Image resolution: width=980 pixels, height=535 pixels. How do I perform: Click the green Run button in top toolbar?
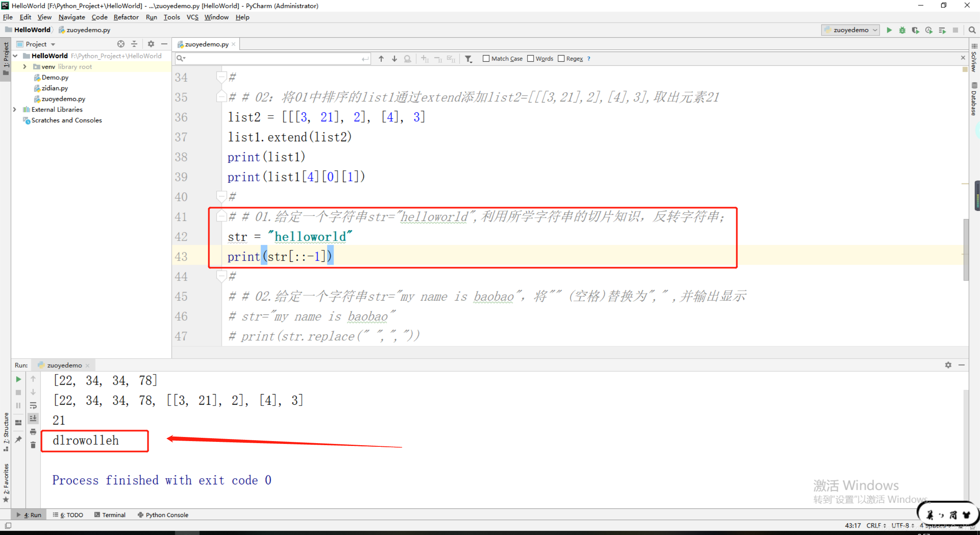click(889, 30)
